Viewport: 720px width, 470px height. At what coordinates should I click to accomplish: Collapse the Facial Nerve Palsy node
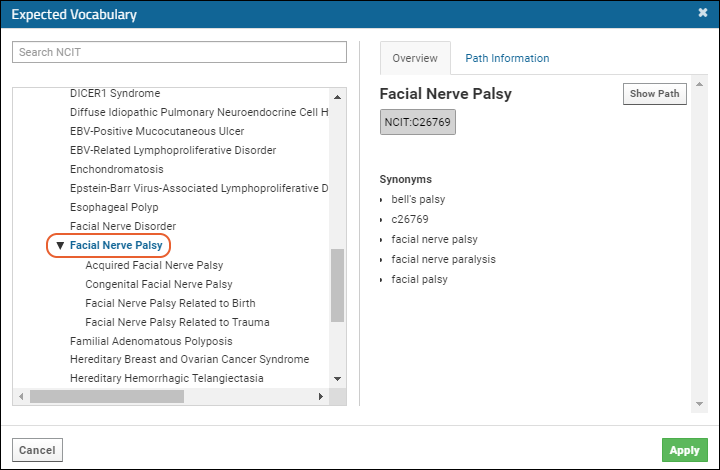(60, 246)
